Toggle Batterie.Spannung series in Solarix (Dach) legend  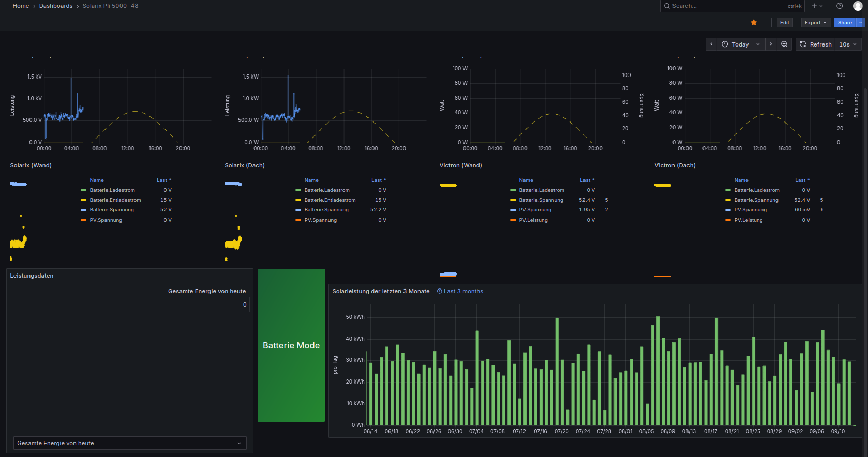(x=326, y=210)
